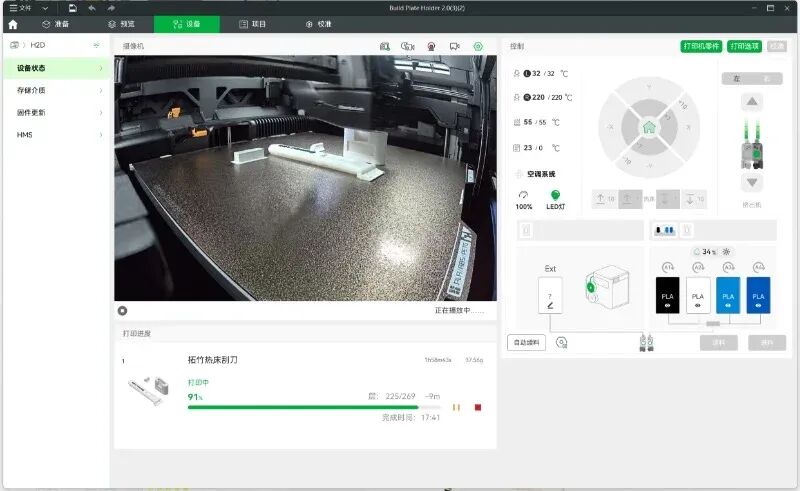
Task: Click the red recording camera icon
Action: (x=431, y=46)
